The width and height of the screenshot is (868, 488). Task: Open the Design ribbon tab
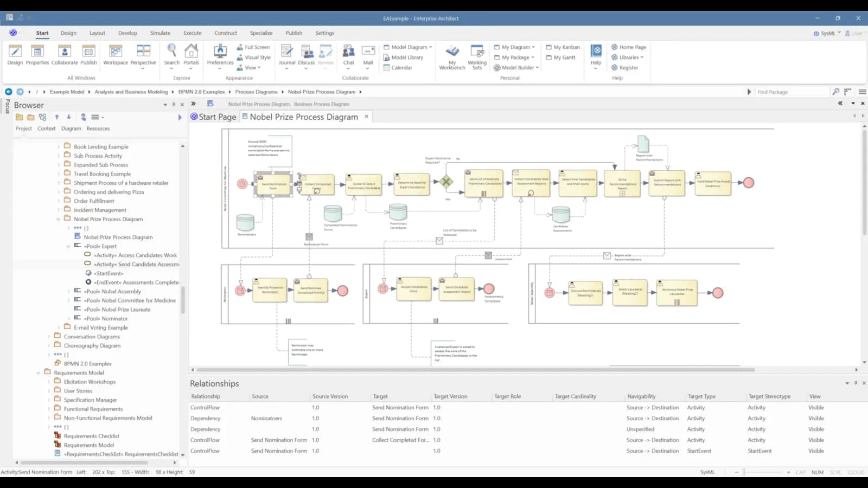68,33
